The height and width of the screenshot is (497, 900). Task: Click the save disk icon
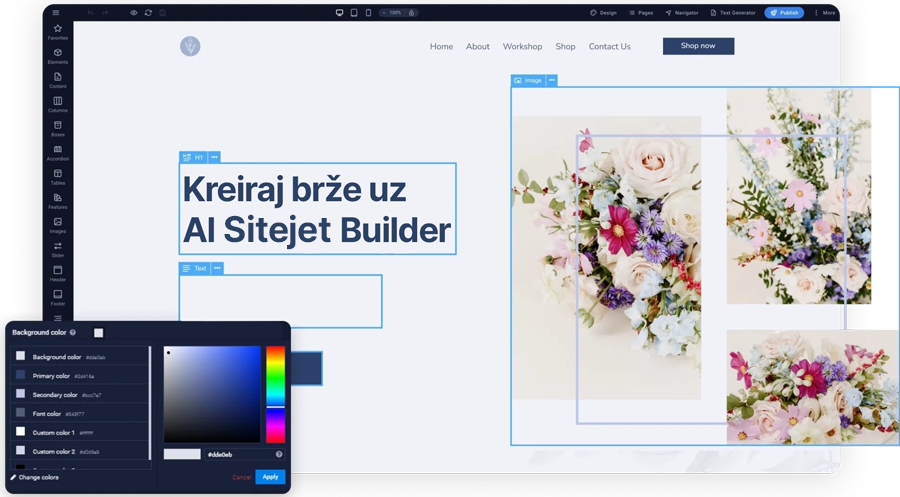click(163, 13)
